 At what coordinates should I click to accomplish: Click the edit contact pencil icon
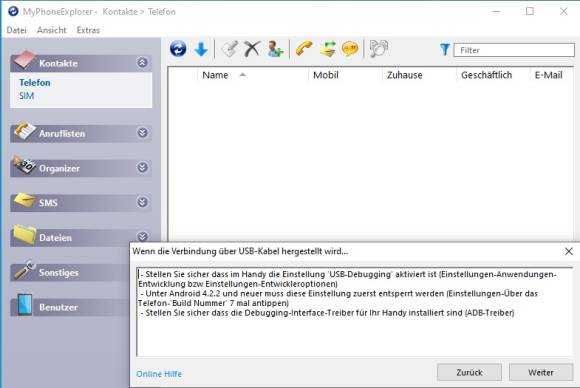(x=229, y=49)
